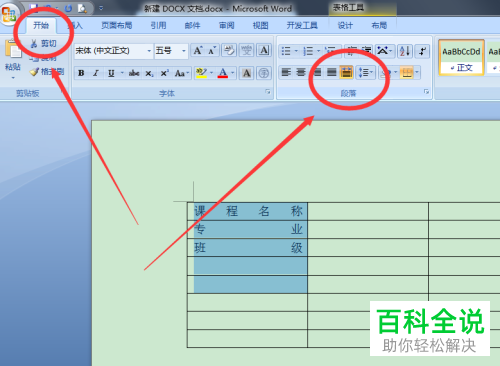Image resolution: width=500 pixels, height=366 pixels.
Task: Expand the 粘贴 options arrow
Action: click(13, 78)
